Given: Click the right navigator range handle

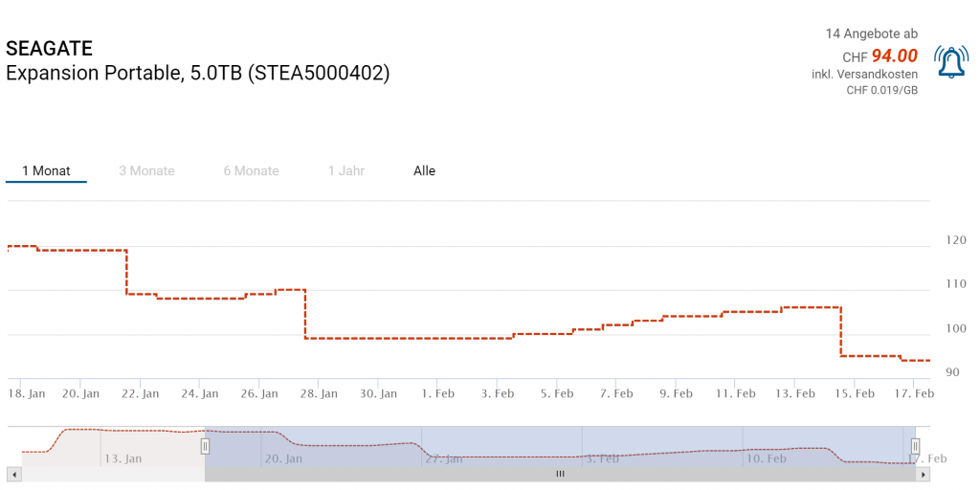Looking at the screenshot, I should [915, 446].
